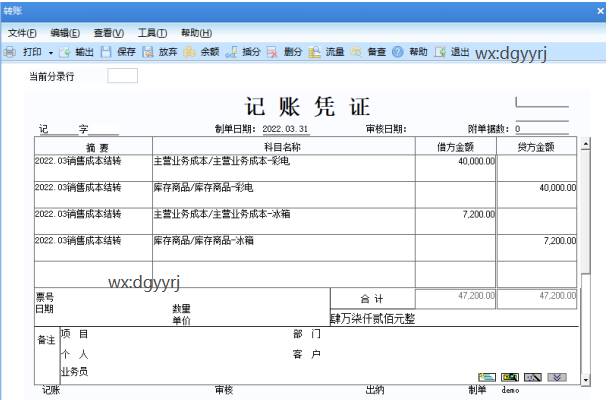Click the Export (输出) icon
The width and height of the screenshot is (609, 400).
64,52
